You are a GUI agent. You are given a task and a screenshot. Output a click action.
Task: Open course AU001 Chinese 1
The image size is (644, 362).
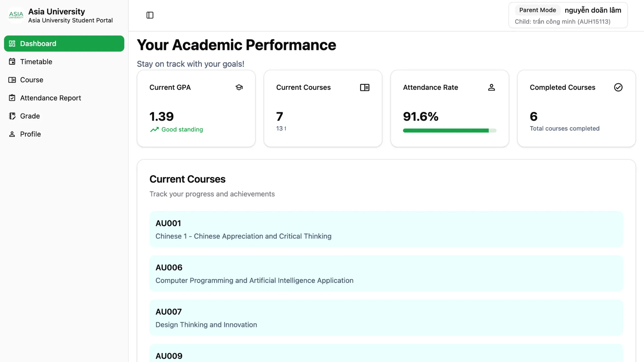pyautogui.click(x=386, y=229)
